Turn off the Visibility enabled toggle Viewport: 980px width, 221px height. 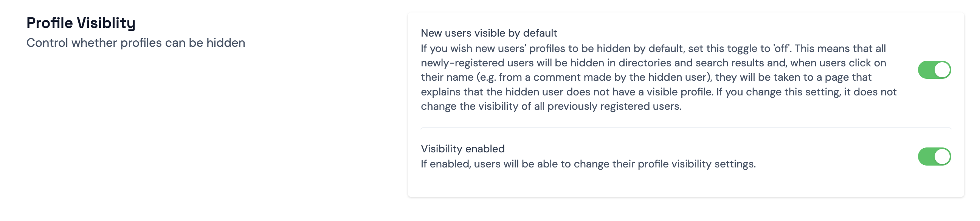click(x=934, y=157)
